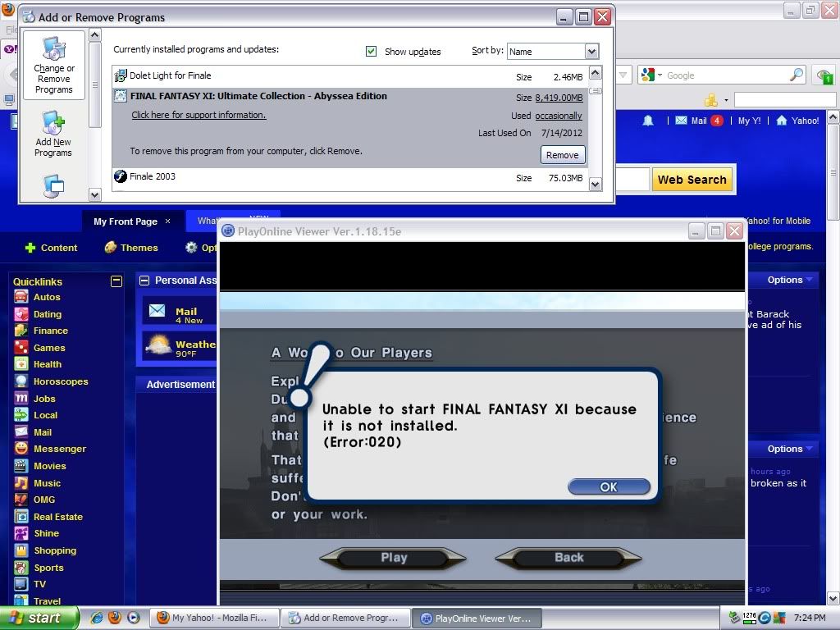Click the Windows start button
The image size is (840, 630).
click(x=39, y=618)
